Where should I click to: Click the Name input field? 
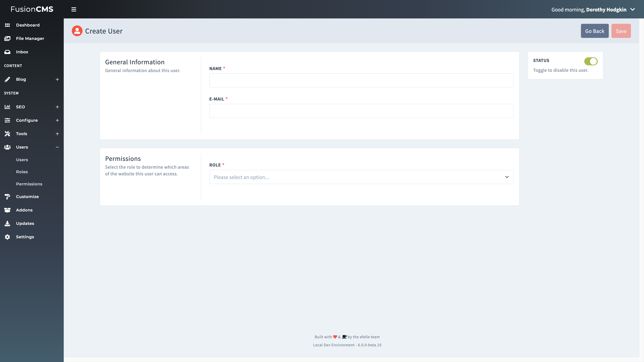361,80
